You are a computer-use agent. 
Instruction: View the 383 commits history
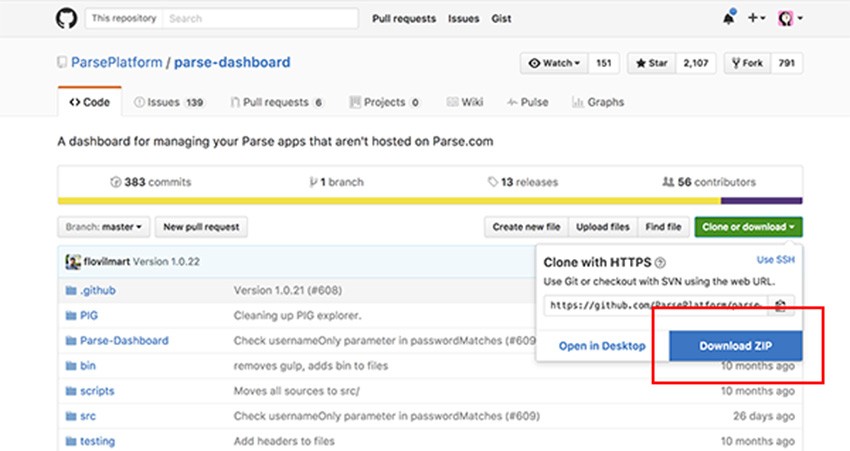tap(151, 182)
